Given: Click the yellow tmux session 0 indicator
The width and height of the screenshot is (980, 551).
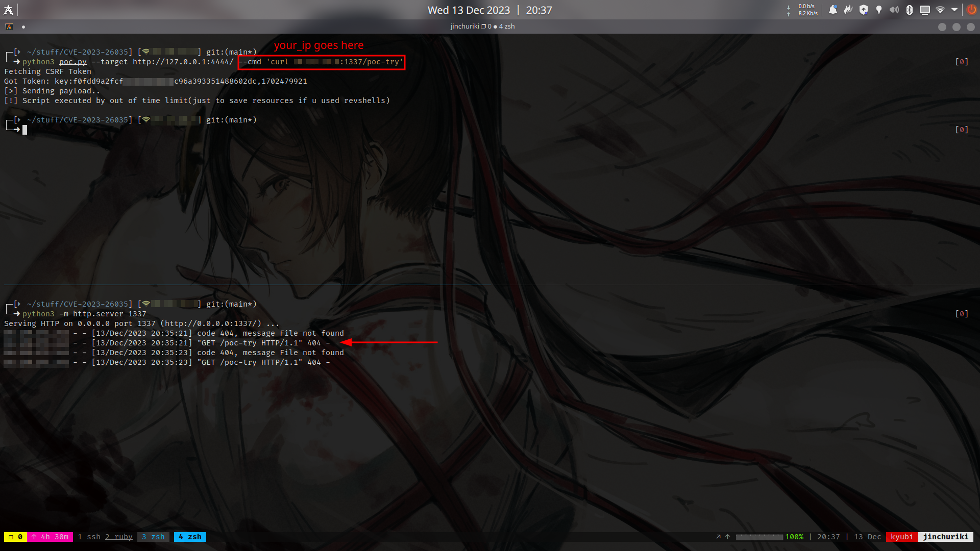Looking at the screenshot, I should click(15, 537).
